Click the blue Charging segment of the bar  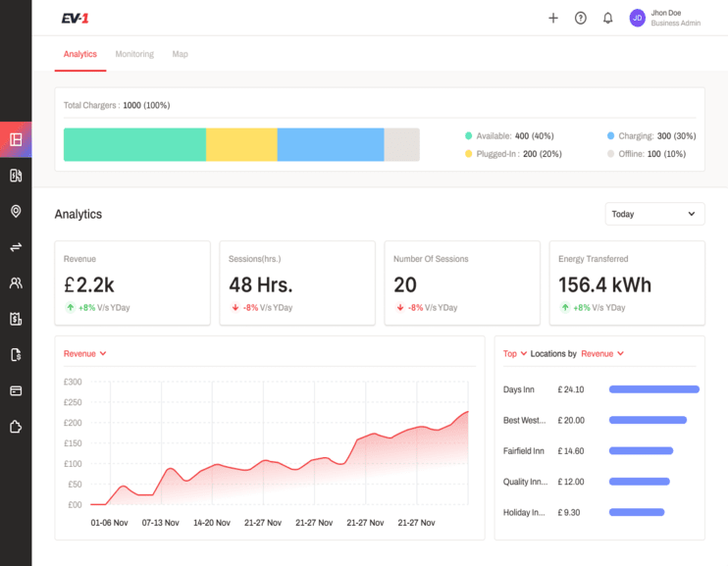[x=331, y=145]
